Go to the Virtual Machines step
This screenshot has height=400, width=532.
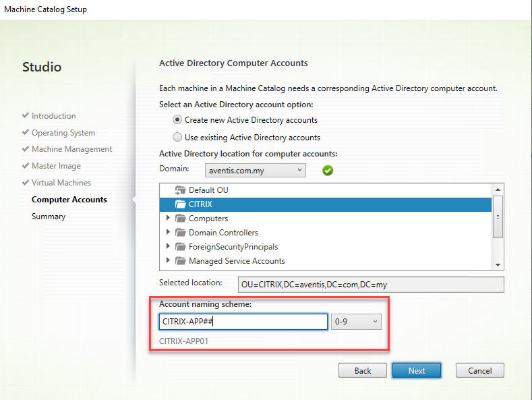61,183
